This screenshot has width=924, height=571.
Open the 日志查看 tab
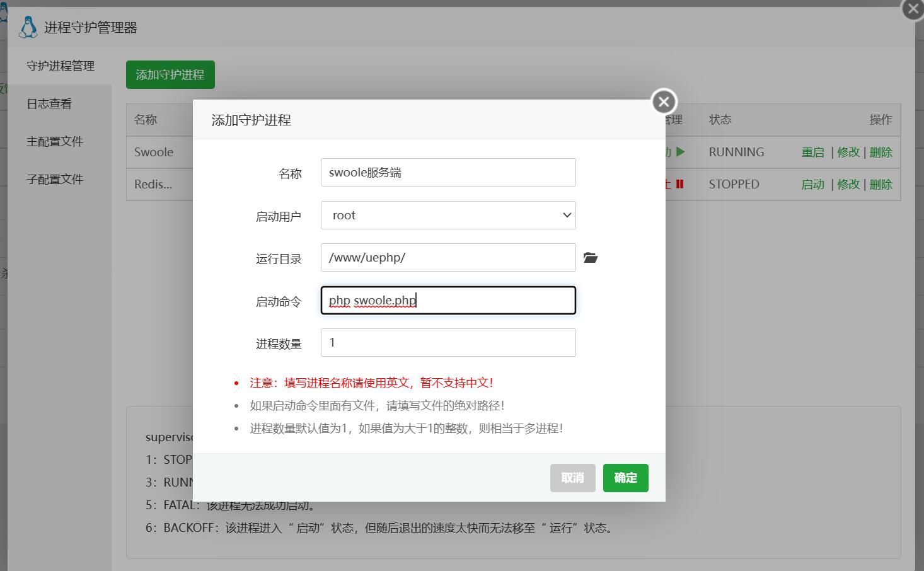click(49, 103)
